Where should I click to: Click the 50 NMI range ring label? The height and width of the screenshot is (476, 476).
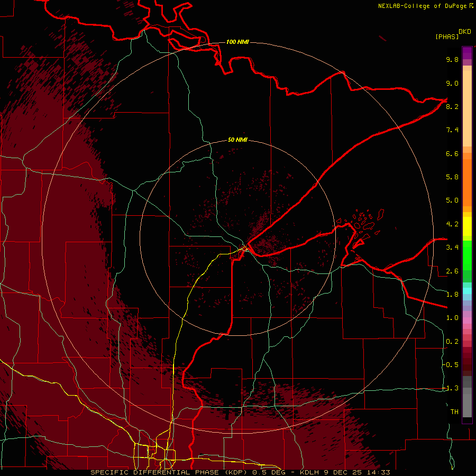coord(237,140)
